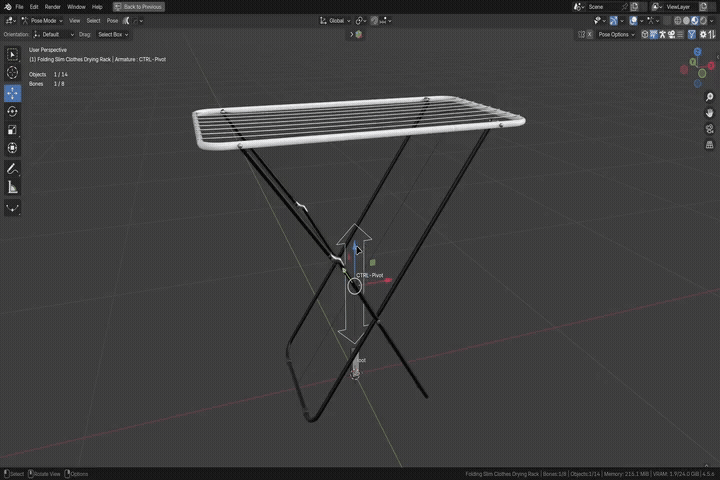
Task: Select the Rotate tool
Action: coord(12,112)
